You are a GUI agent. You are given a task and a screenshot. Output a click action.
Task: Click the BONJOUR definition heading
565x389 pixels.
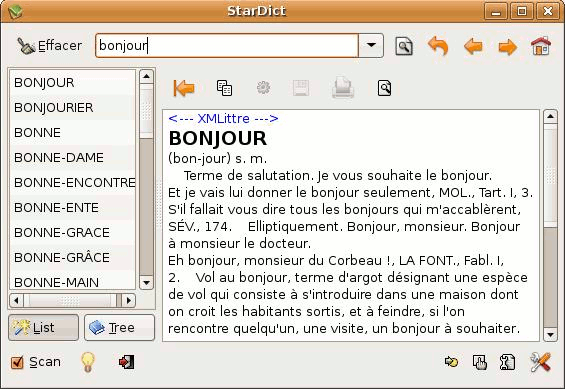(x=218, y=138)
